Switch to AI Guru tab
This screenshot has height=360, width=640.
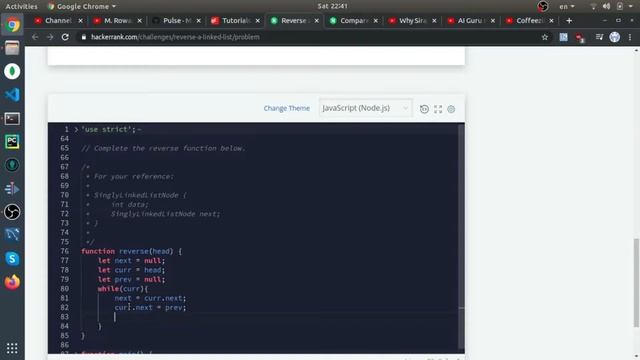(x=470, y=20)
